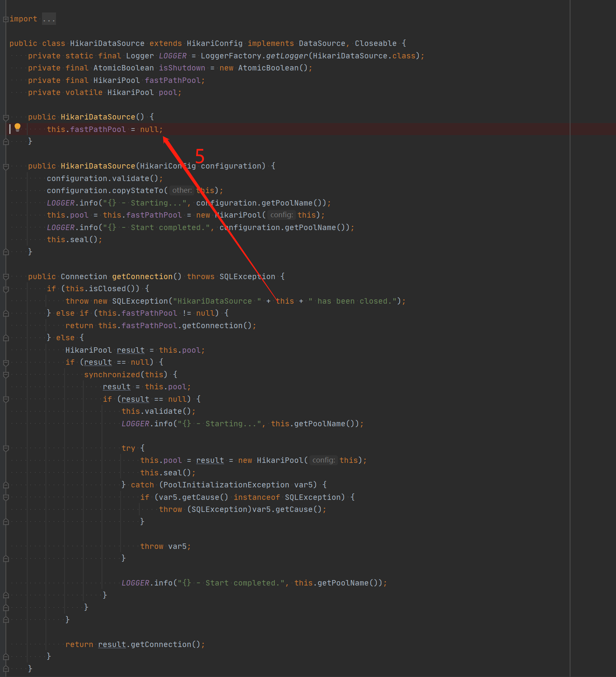Click the class name HikariDataSource in class declaration
This screenshot has width=616, height=677.
107,43
